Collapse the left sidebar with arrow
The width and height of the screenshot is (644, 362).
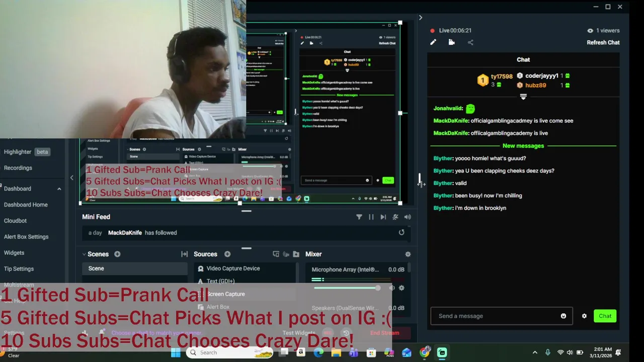(71, 177)
